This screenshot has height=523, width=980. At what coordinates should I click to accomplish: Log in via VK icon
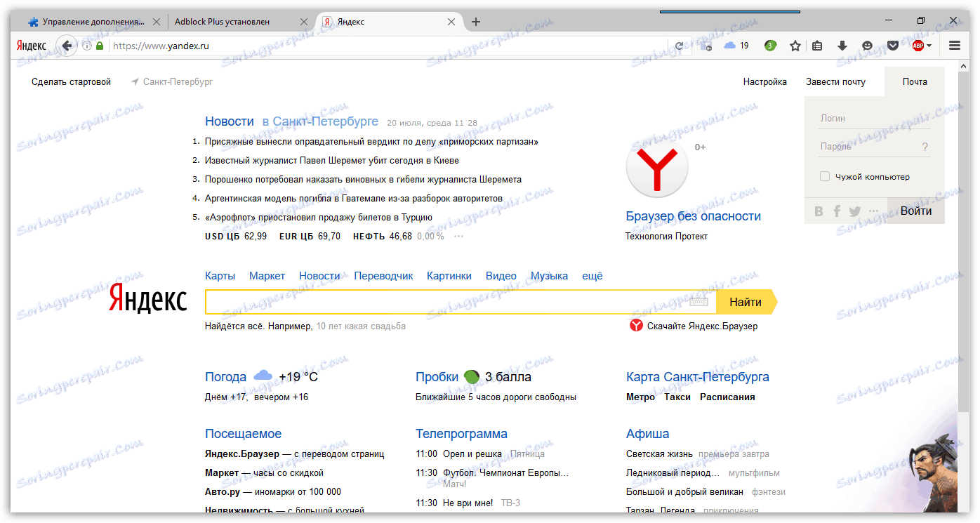pos(819,211)
